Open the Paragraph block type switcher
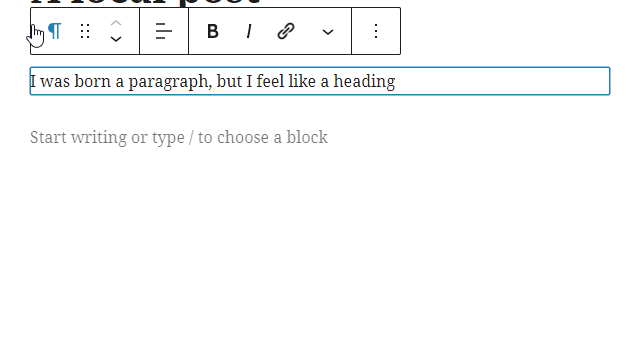The image size is (627, 364). [x=54, y=31]
